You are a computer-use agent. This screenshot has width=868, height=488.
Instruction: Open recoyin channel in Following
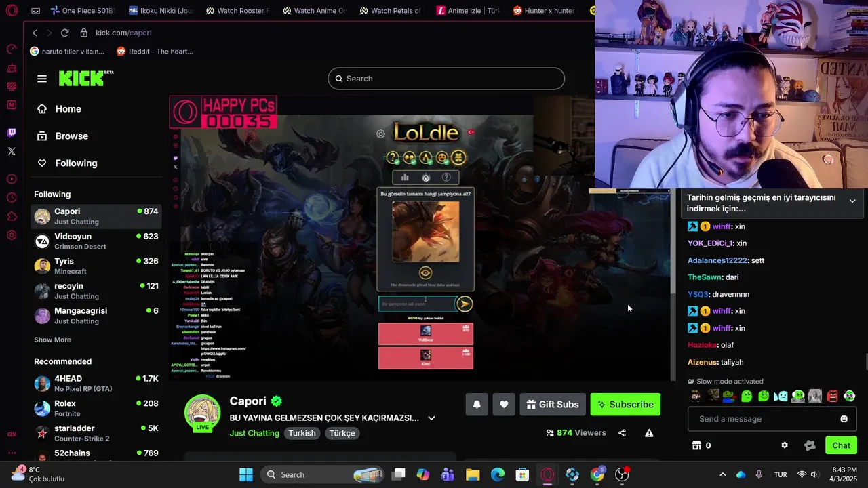[96, 291]
